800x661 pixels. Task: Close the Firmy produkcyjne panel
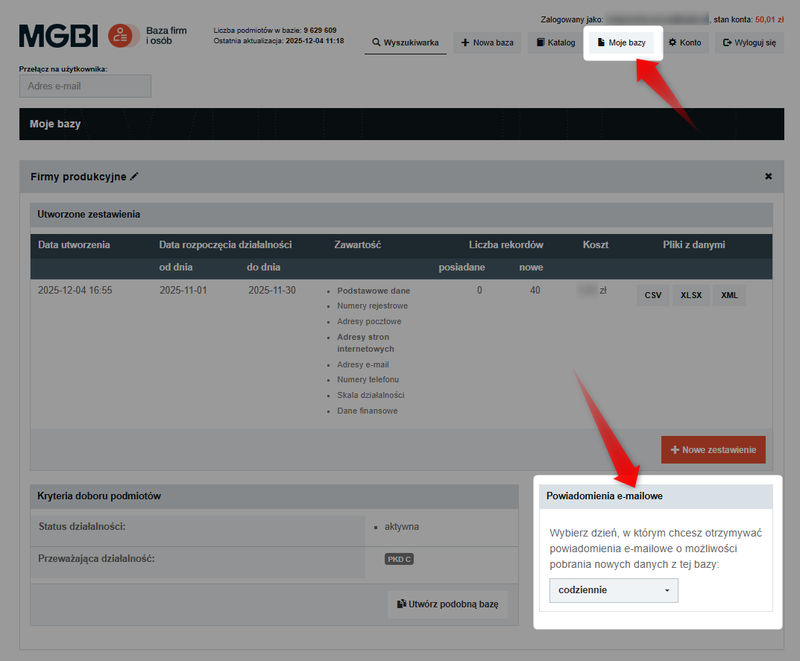[768, 176]
